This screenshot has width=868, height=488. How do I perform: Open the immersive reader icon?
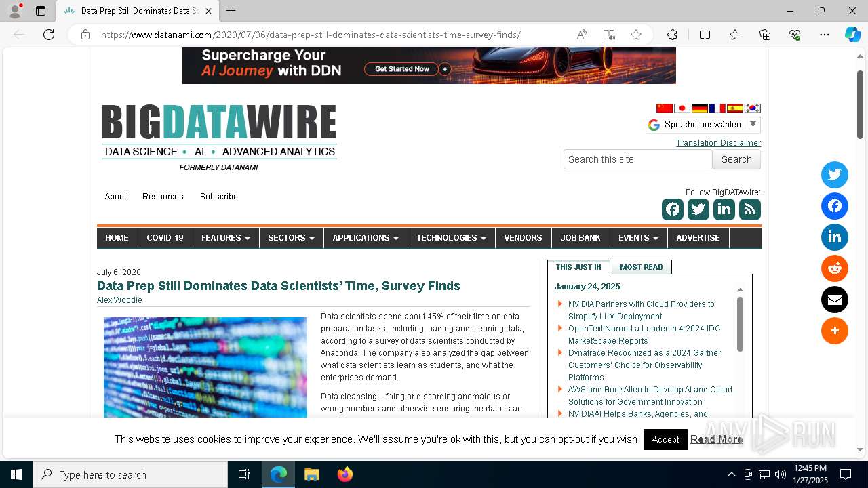609,35
